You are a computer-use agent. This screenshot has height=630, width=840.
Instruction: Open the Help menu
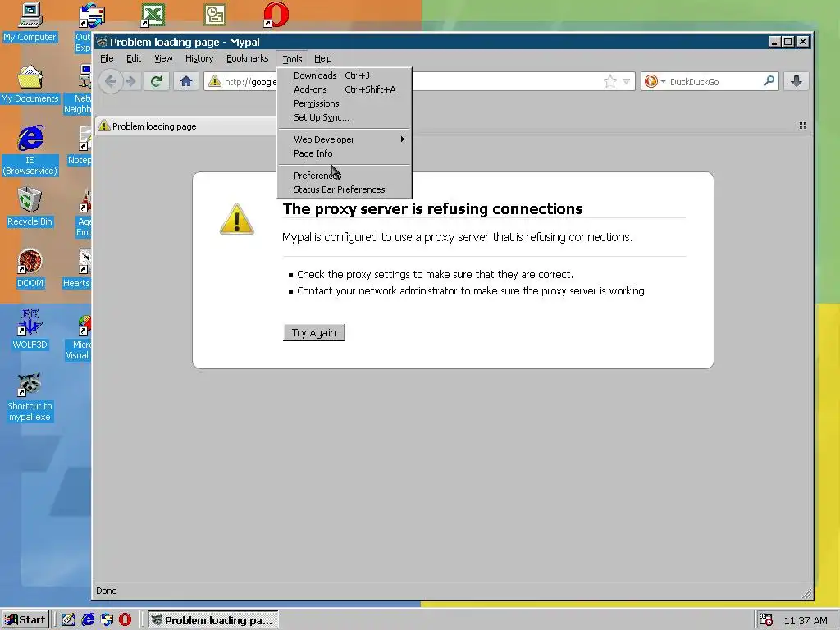point(322,58)
